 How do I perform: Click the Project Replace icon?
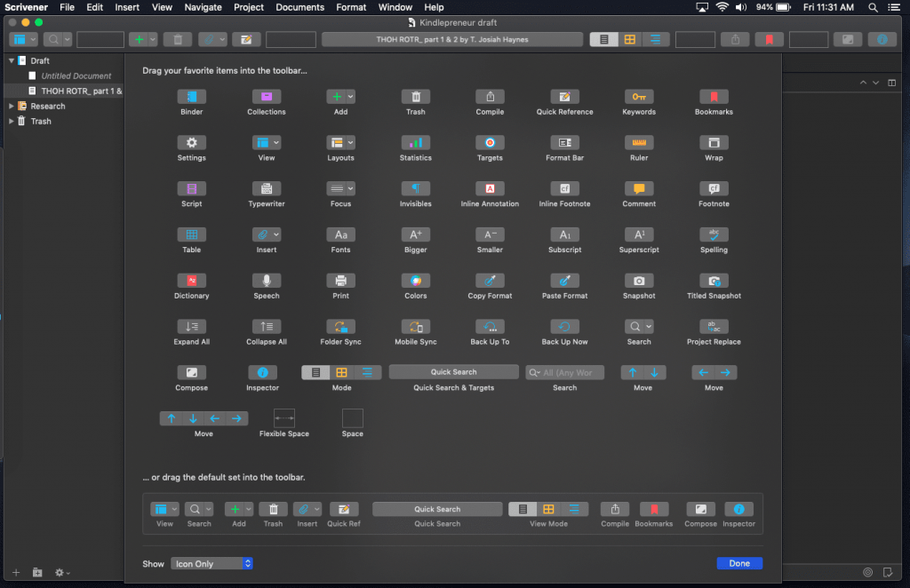click(x=714, y=327)
